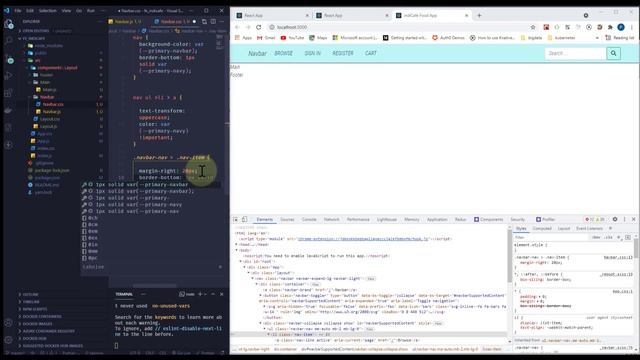Open DevTools more options menu
Image resolution: width=640 pixels, height=360 pixels.
pyautogui.click(x=624, y=220)
